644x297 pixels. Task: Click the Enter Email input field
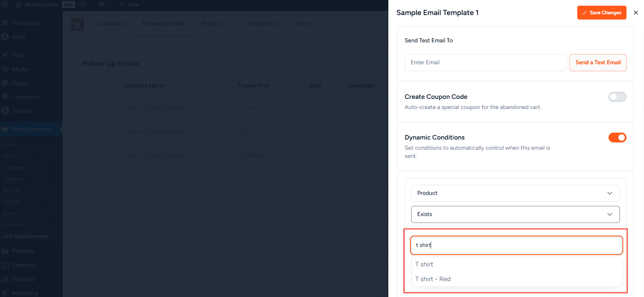point(485,63)
